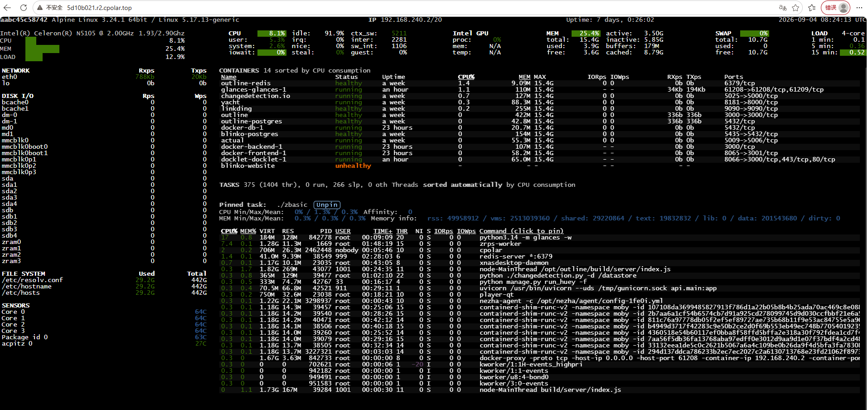
Task: Open the translate page icon in address bar
Action: pyautogui.click(x=782, y=8)
